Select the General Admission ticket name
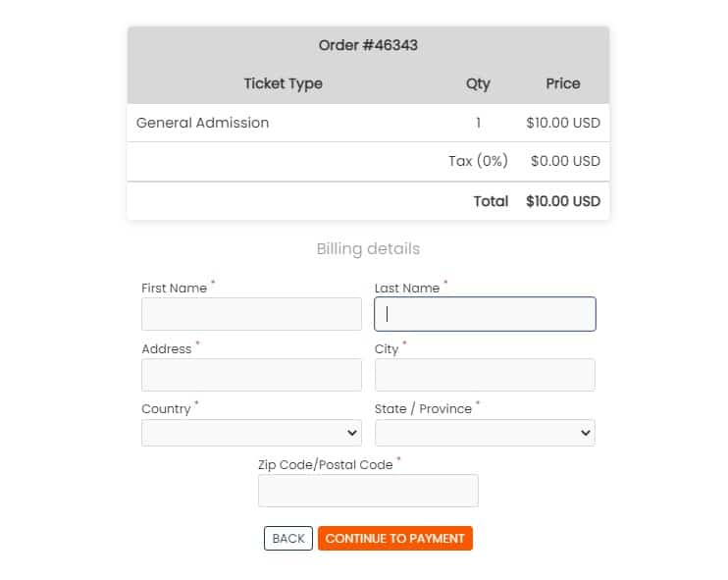The width and height of the screenshot is (728, 580). pyautogui.click(x=202, y=123)
